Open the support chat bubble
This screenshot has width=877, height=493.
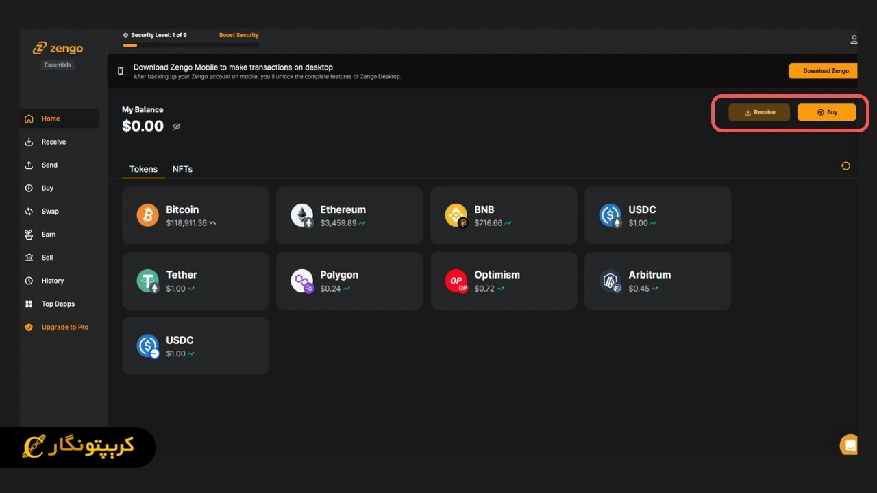coord(849,445)
